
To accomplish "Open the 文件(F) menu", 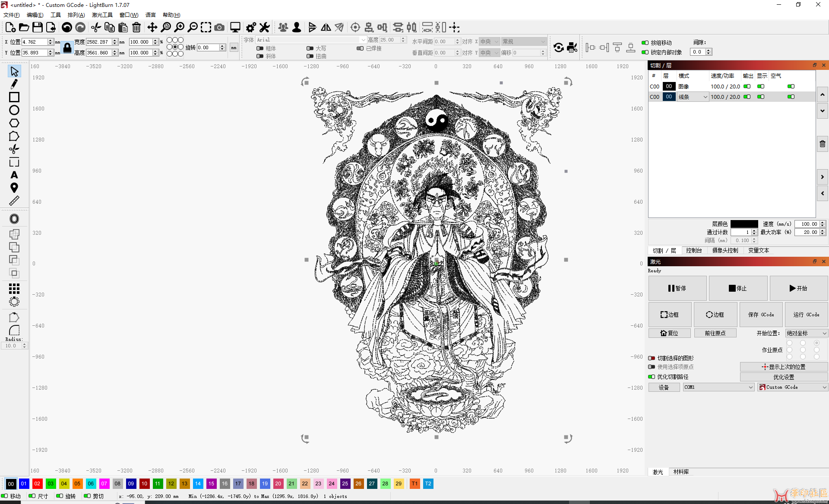I will pos(12,15).
